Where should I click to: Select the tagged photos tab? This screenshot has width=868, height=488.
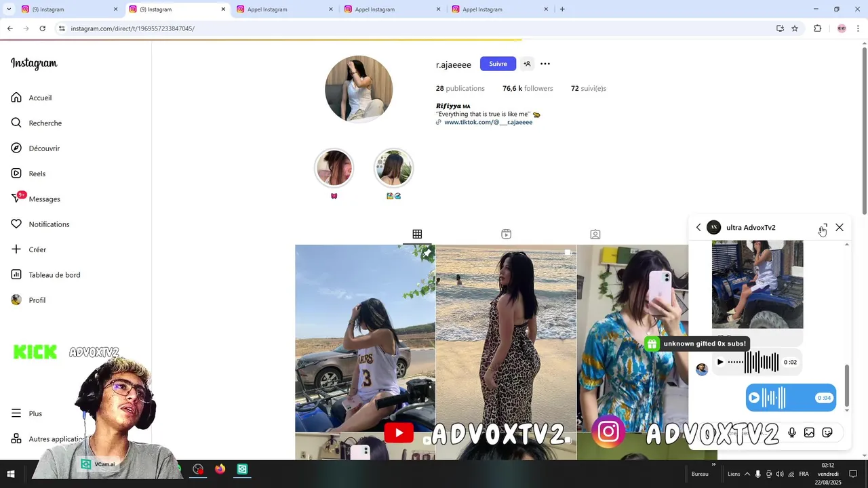[595, 234]
